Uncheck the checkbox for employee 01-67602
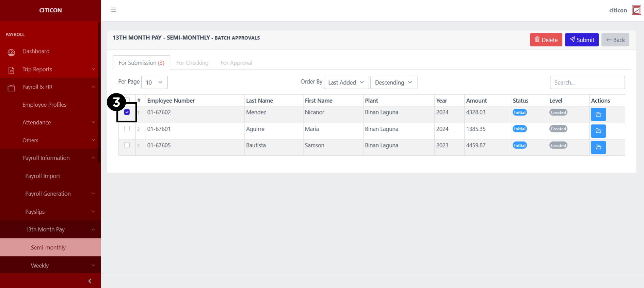Screen dimensions: 644x288 [127, 112]
